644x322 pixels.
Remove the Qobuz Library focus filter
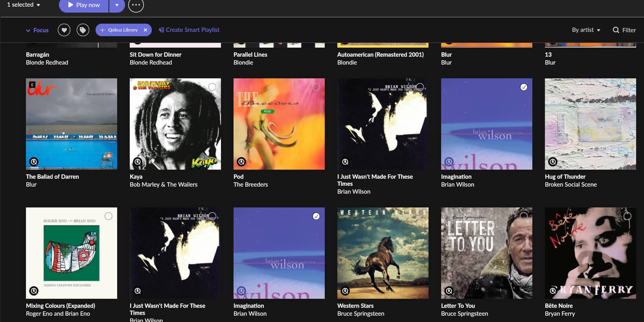(145, 30)
